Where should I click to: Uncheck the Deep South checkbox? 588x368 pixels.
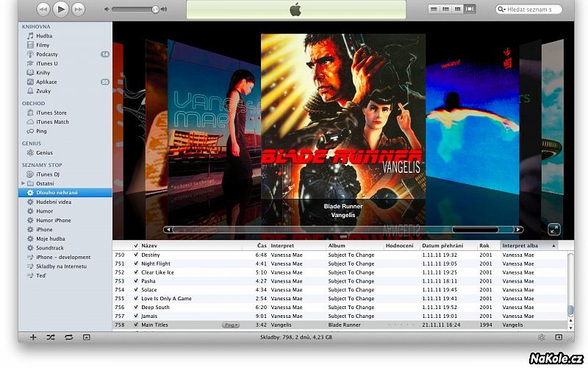[136, 307]
